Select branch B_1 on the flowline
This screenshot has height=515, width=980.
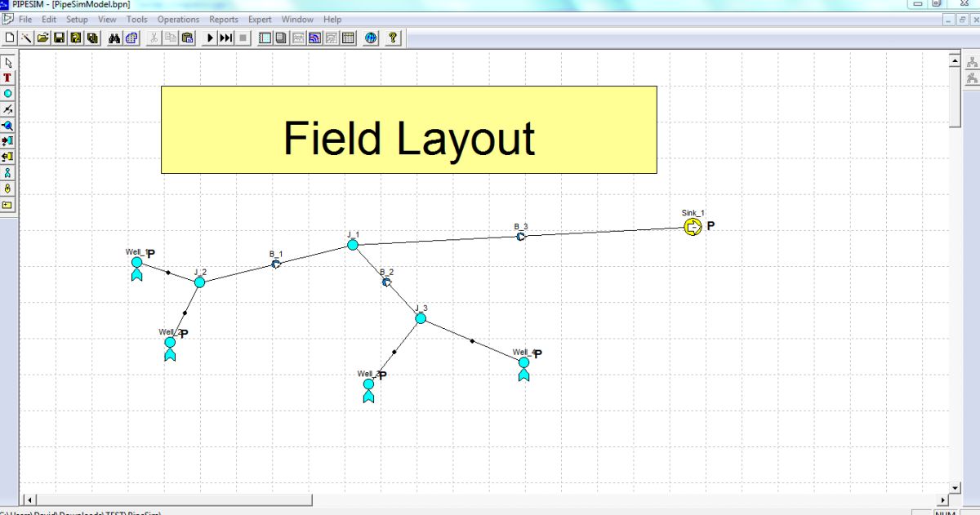(x=276, y=264)
